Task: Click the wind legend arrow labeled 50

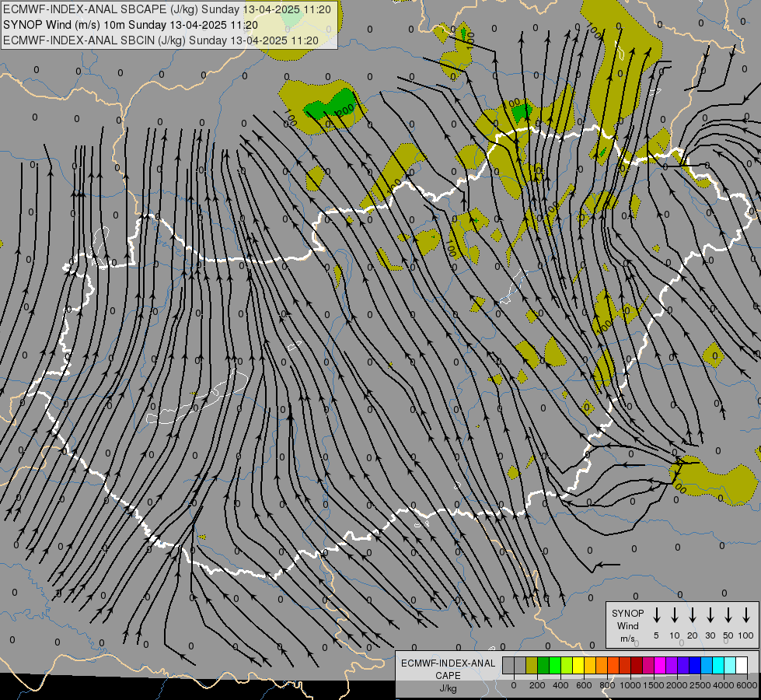Action: coord(728,615)
